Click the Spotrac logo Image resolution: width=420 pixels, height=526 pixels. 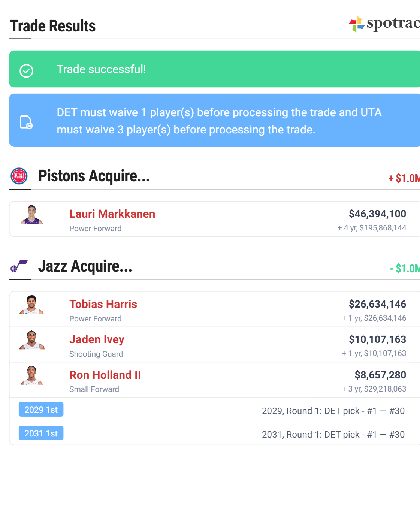pyautogui.click(x=384, y=24)
